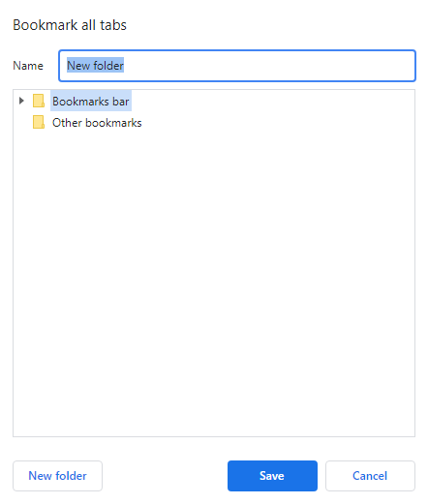Expand the Bookmarks bar folder arrow

21,101
